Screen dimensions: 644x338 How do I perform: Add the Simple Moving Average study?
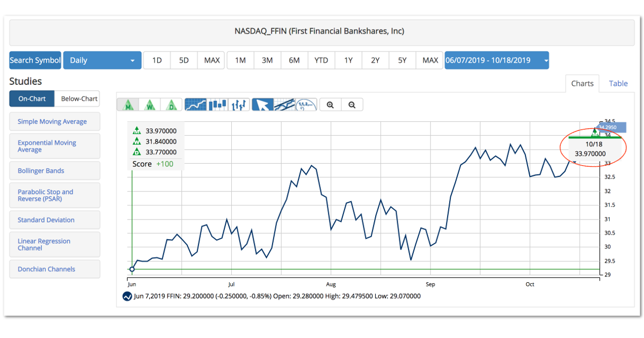pyautogui.click(x=55, y=122)
